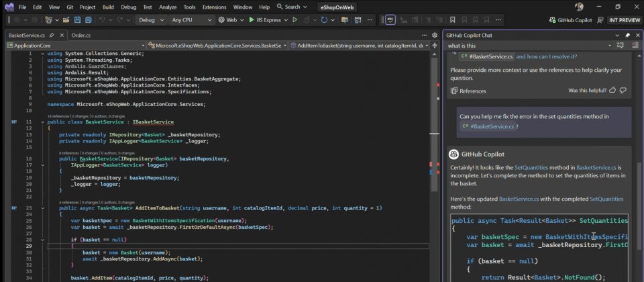The width and height of the screenshot is (644, 282).
Task: Toggle pin on BasketService.cs tab
Action: click(x=52, y=36)
